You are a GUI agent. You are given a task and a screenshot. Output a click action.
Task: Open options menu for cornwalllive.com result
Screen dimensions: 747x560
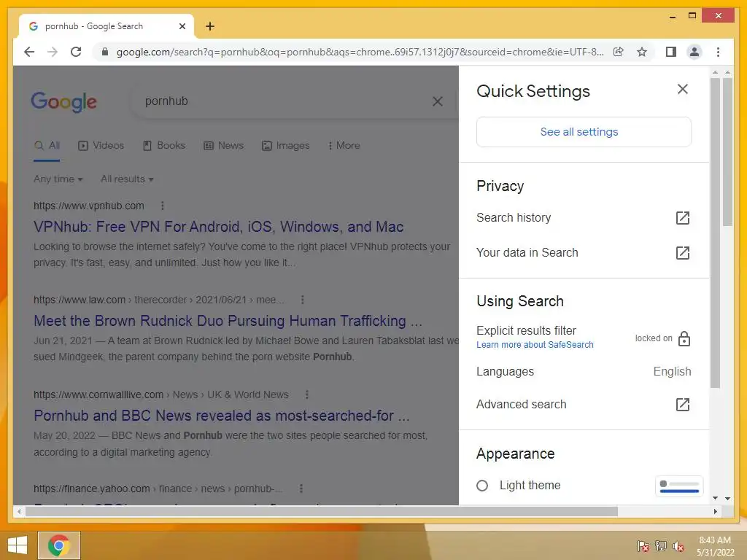(x=307, y=394)
